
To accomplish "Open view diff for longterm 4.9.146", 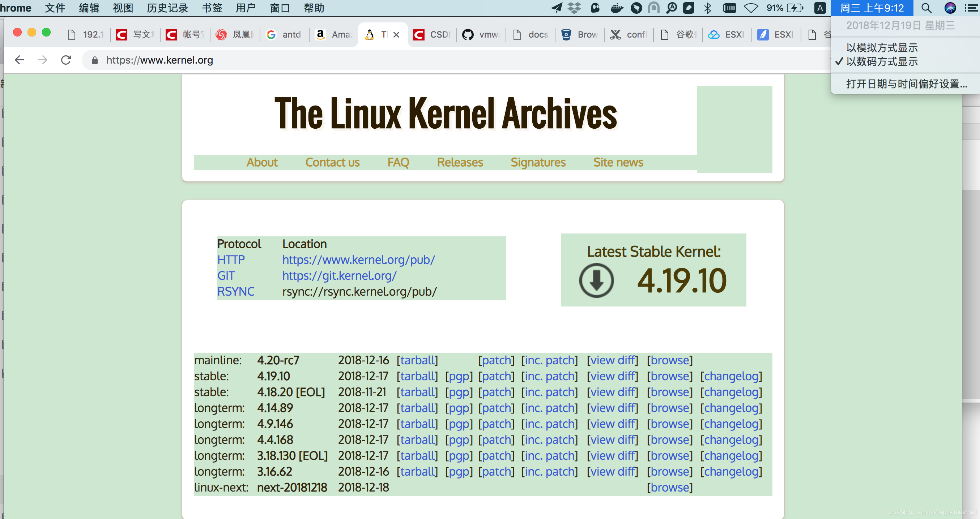I will (x=613, y=424).
